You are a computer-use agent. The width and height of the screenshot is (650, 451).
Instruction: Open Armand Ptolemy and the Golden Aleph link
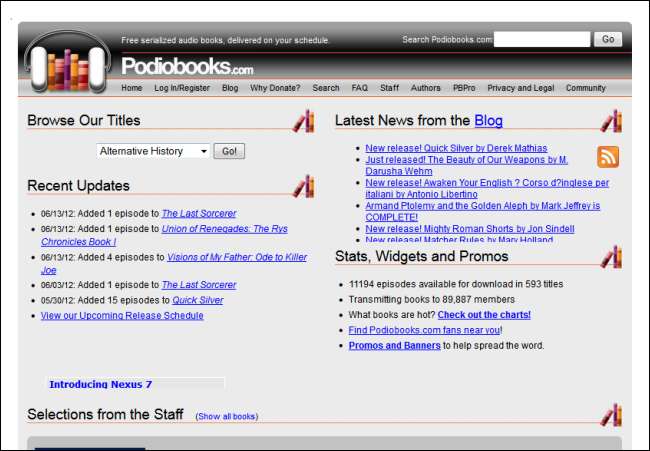[483, 211]
